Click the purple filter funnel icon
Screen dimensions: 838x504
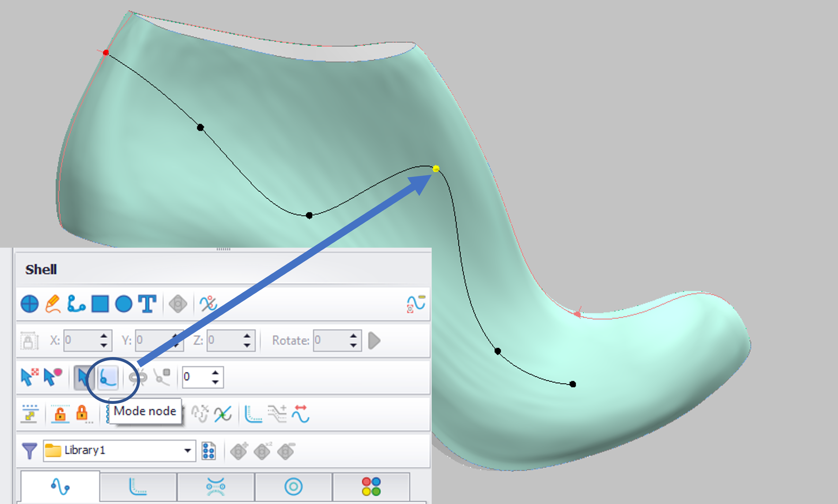coord(29,451)
